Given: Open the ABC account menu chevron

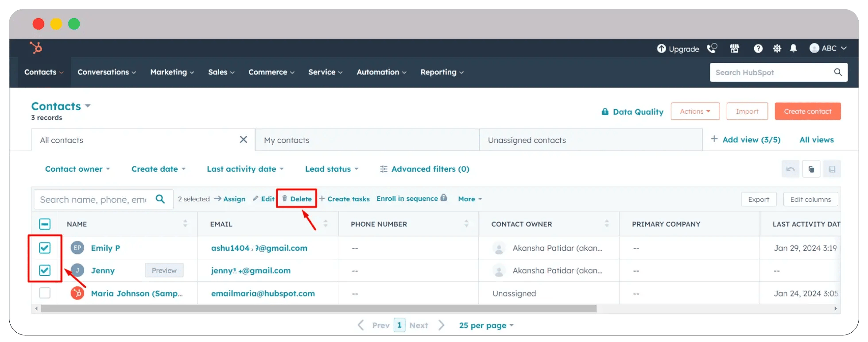Looking at the screenshot, I should [x=844, y=48].
